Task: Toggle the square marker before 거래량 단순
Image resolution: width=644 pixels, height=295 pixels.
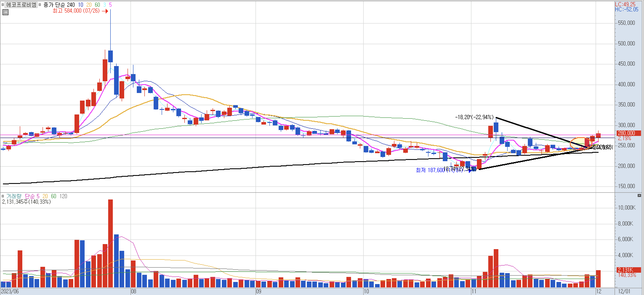Action: (x=3, y=196)
